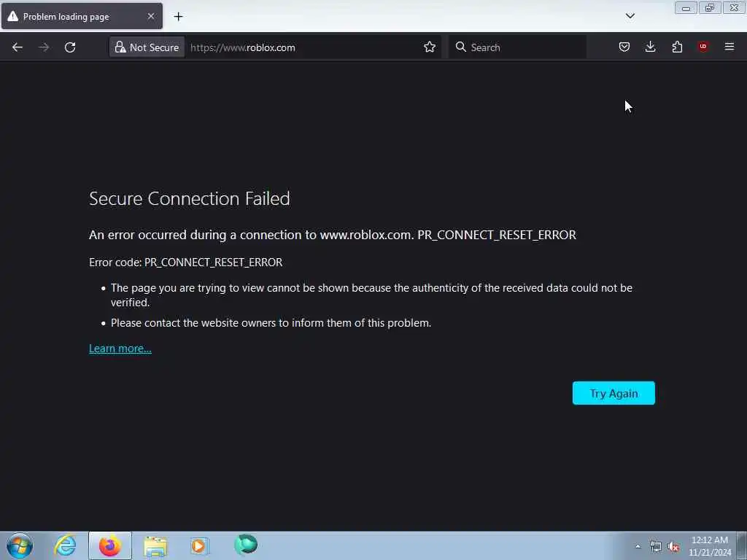
Task: Open the uBlock Origin extension
Action: [703, 47]
